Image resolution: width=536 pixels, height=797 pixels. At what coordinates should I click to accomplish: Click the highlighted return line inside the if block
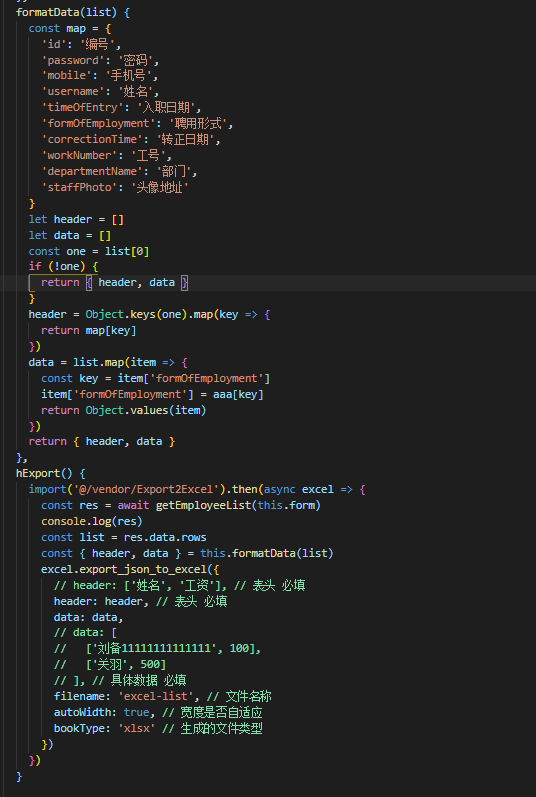click(114, 283)
